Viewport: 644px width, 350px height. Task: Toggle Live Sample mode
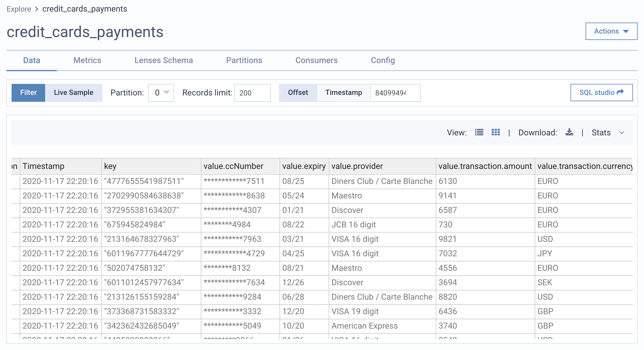(x=73, y=93)
